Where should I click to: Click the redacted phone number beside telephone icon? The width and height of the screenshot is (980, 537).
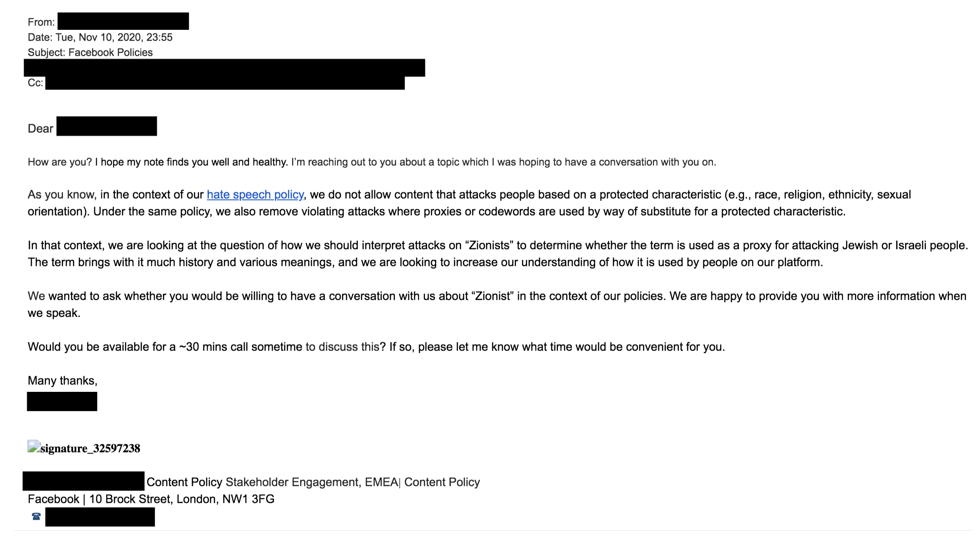[100, 517]
